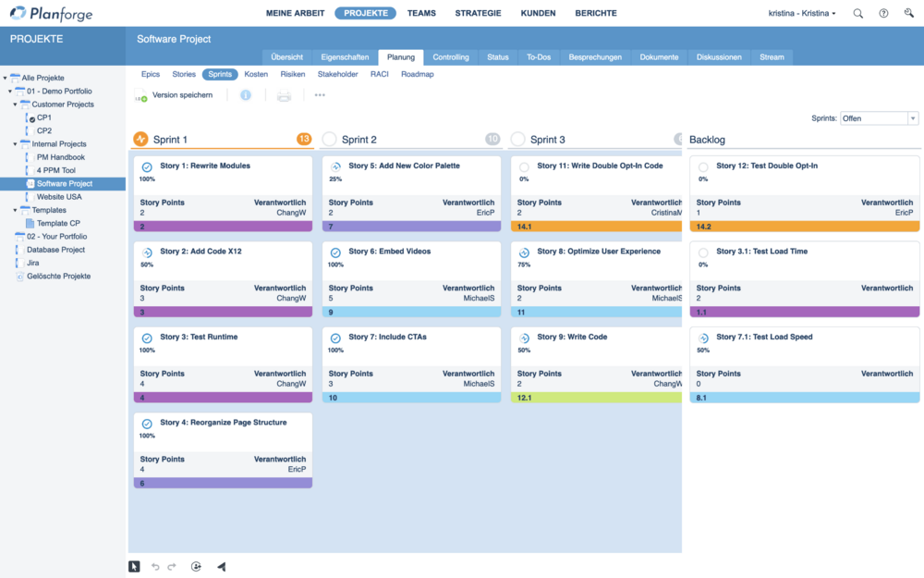
Task: Open the three-dots more options menu
Action: pyautogui.click(x=320, y=95)
